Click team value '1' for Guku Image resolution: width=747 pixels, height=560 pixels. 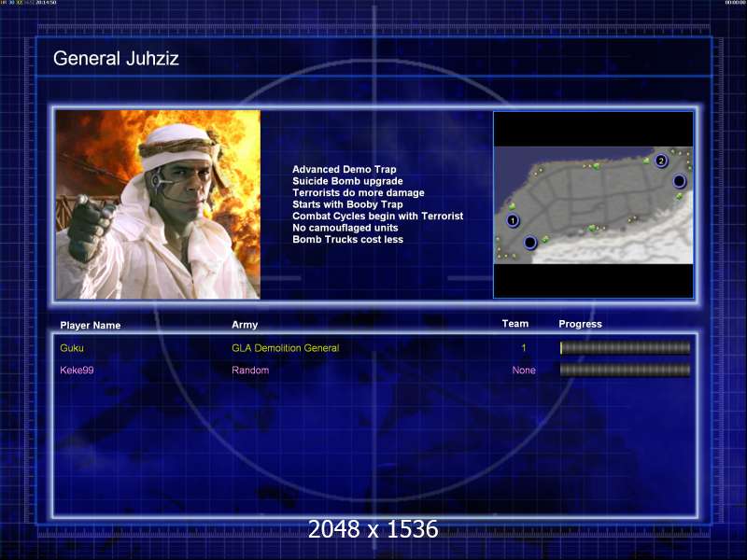[x=524, y=348]
